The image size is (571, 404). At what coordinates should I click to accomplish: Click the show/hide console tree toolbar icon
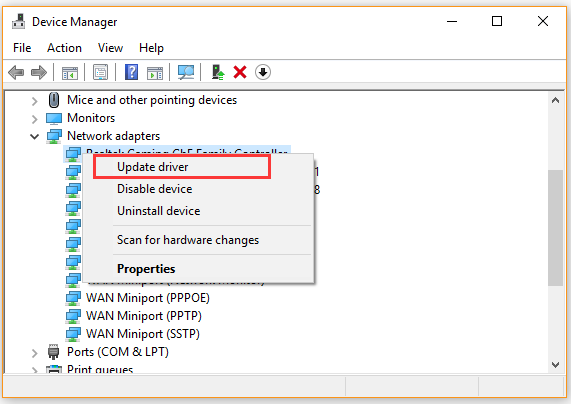[x=70, y=72]
